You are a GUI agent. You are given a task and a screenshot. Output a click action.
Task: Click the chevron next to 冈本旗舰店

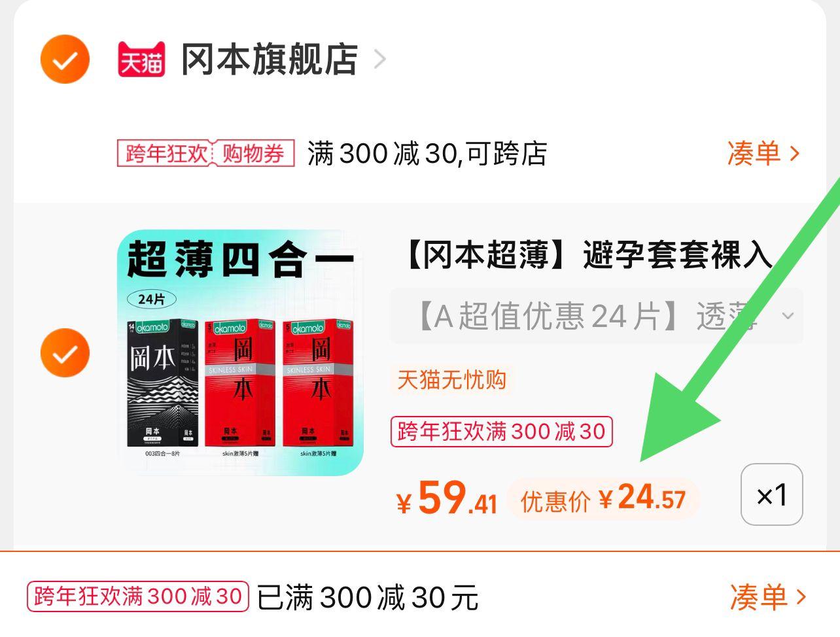[x=379, y=60]
